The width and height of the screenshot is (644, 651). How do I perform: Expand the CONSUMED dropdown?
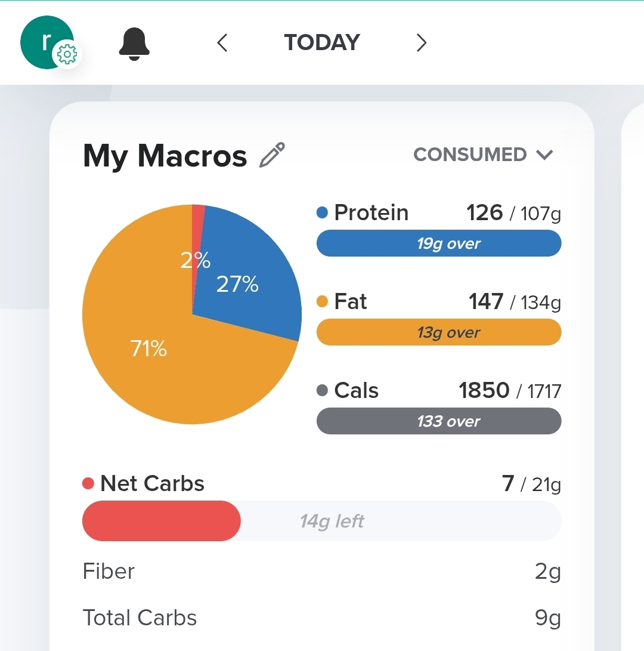tap(471, 155)
